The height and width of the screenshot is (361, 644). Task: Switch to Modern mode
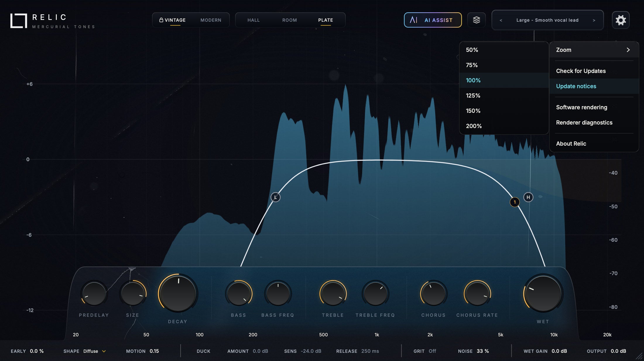(211, 20)
